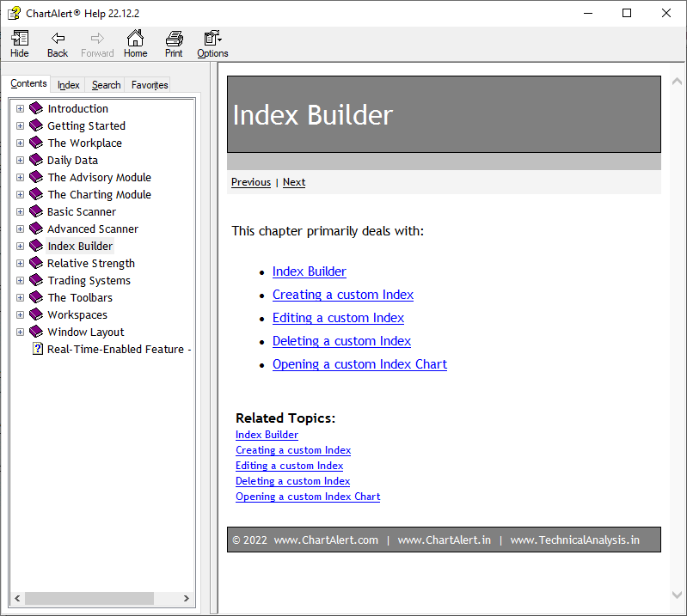Go back using the Back arrow icon
This screenshot has height=616, width=687.
click(58, 39)
